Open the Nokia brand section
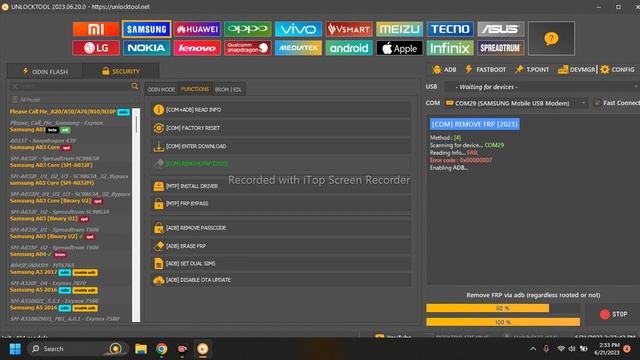 tap(147, 48)
